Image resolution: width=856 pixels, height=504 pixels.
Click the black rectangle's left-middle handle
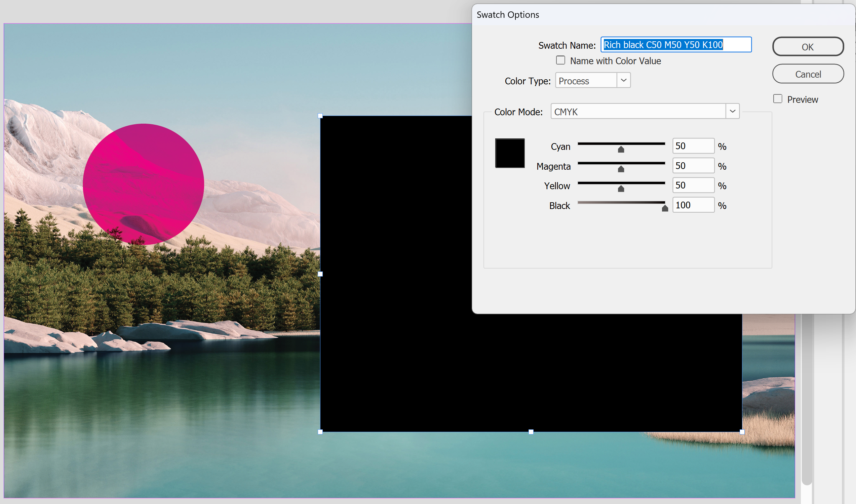[x=320, y=274]
